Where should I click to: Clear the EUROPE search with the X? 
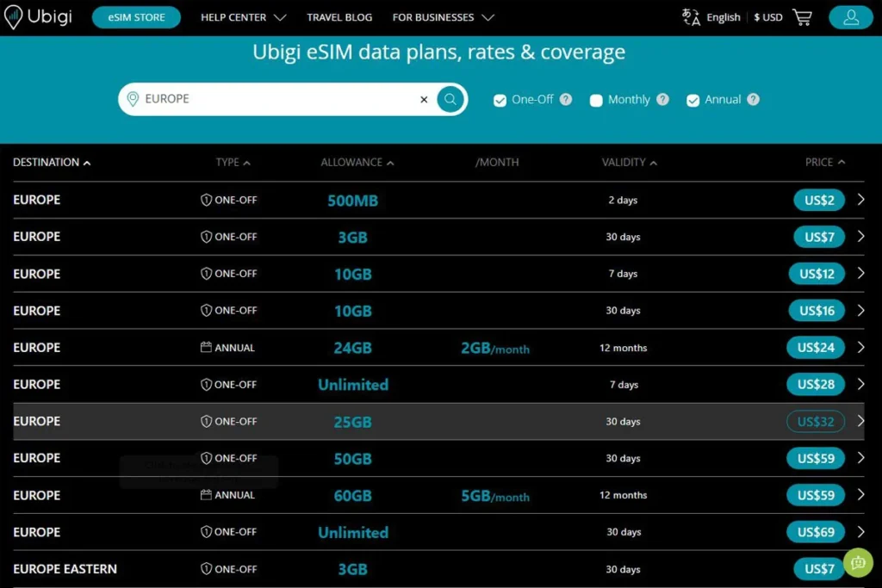click(x=423, y=99)
